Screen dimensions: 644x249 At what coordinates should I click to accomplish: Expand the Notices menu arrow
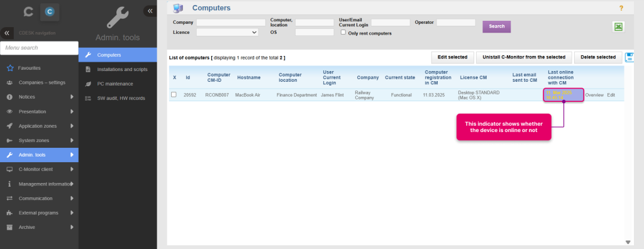(x=72, y=97)
